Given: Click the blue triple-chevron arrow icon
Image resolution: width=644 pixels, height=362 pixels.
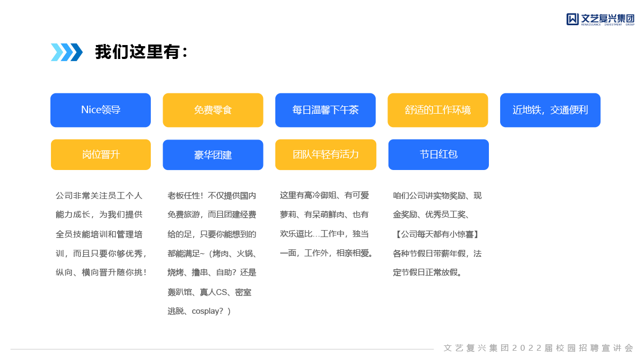Looking at the screenshot, I should tap(67, 52).
